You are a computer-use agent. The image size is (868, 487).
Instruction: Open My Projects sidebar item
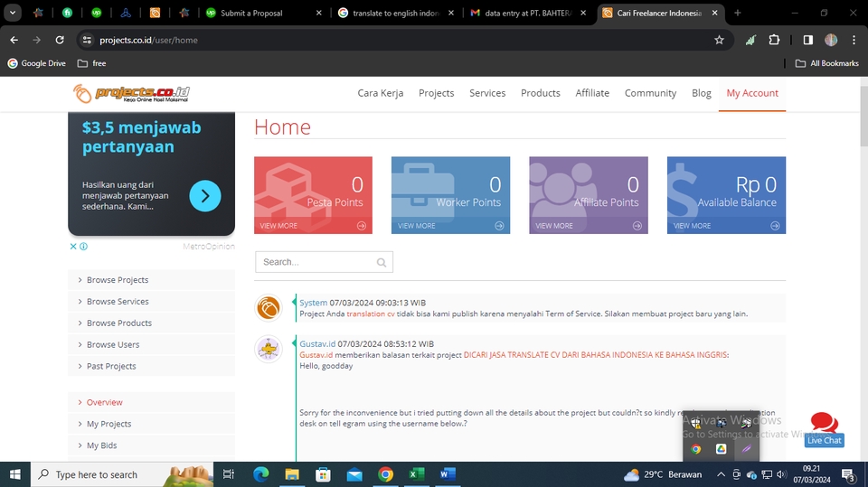pos(151,424)
